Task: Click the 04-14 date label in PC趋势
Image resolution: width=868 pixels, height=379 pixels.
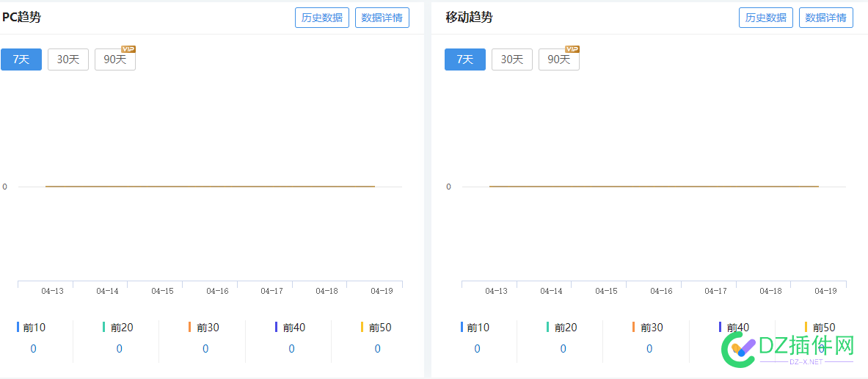Action: tap(107, 291)
